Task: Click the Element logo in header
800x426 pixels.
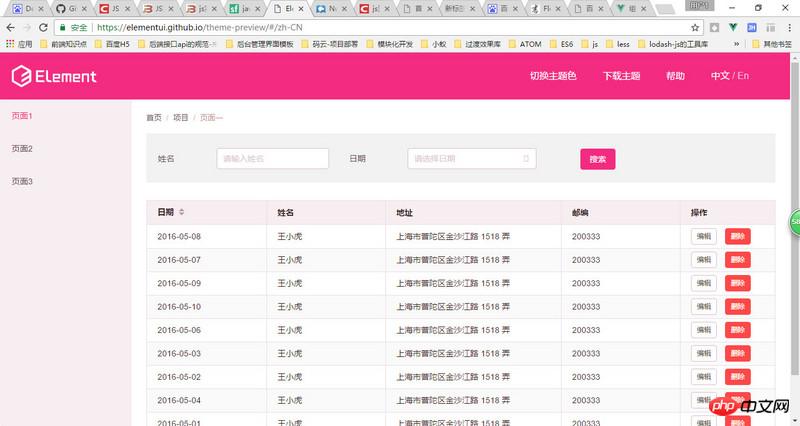Action: coord(54,77)
